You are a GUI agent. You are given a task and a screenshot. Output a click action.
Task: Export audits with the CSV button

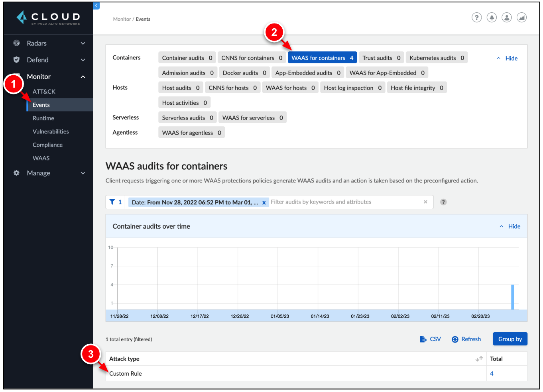click(x=430, y=339)
